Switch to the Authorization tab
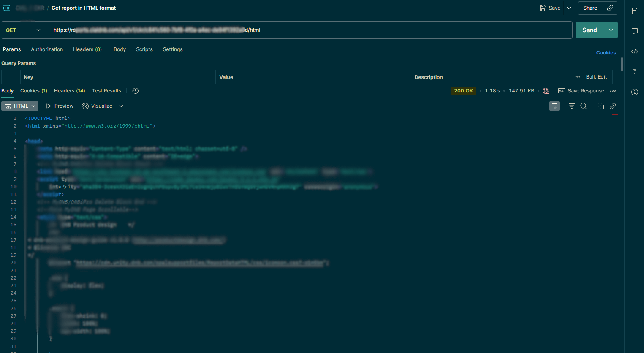The width and height of the screenshot is (644, 353). click(x=47, y=49)
